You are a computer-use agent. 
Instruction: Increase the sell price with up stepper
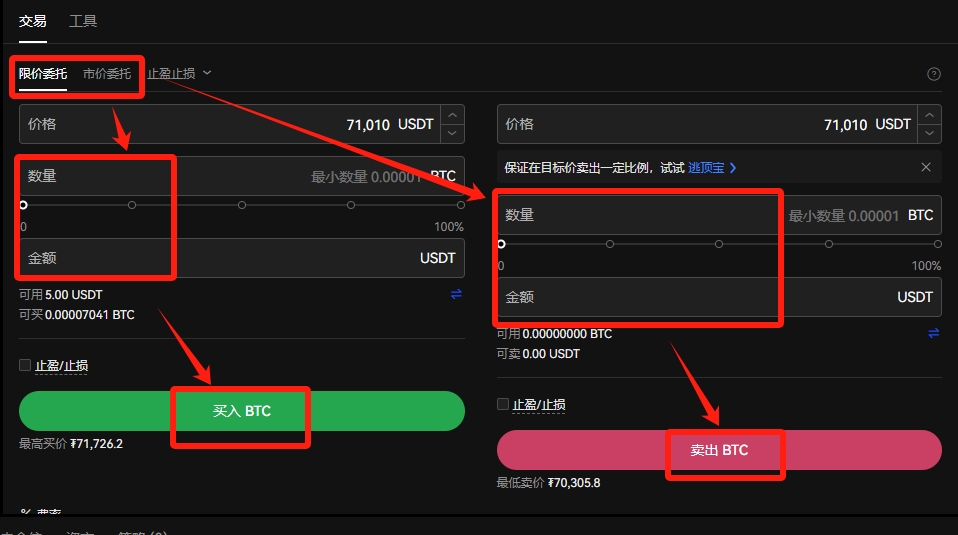[x=929, y=115]
